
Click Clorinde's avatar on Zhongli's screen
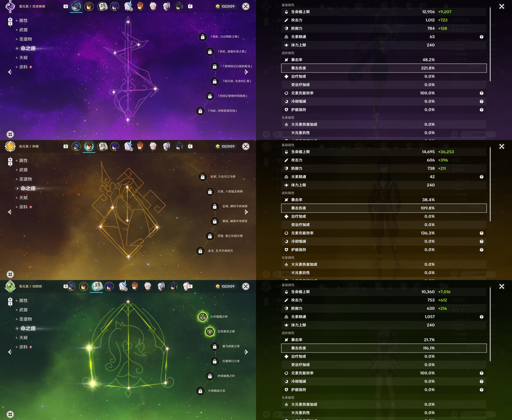pos(76,146)
